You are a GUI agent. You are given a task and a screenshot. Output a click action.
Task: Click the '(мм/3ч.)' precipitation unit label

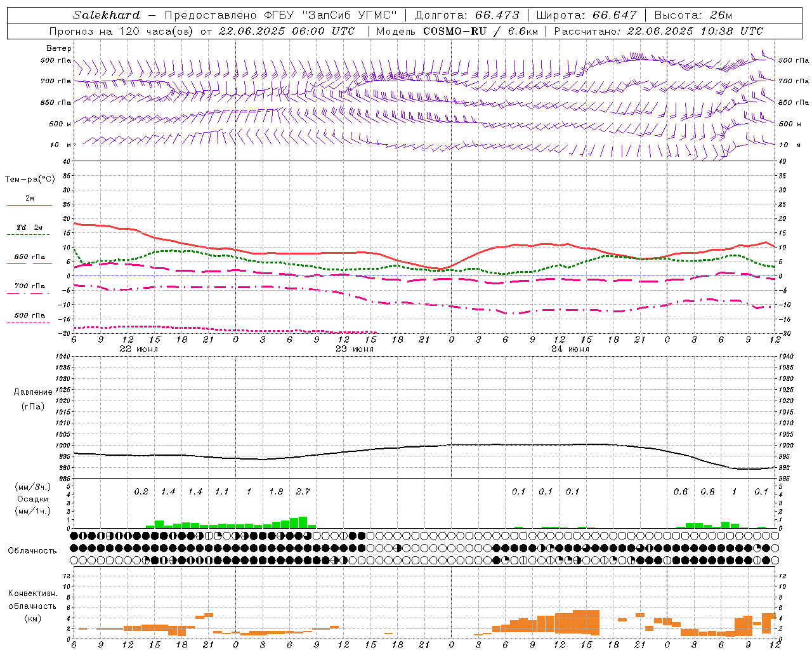(x=33, y=487)
